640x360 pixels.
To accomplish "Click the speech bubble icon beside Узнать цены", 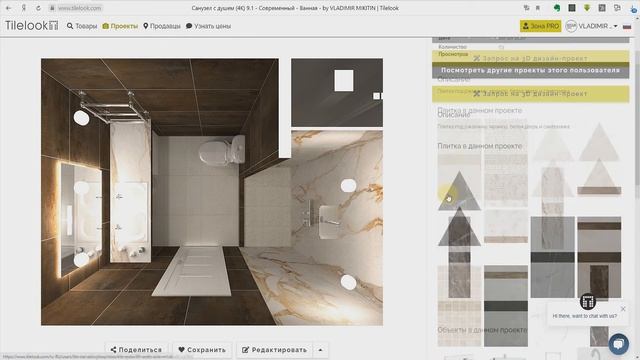I will click(x=189, y=26).
